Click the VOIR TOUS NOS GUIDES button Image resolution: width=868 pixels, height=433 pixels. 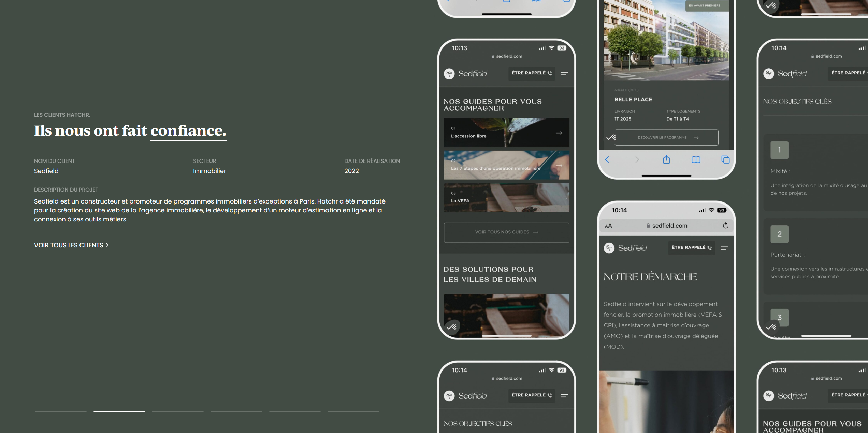coord(506,232)
